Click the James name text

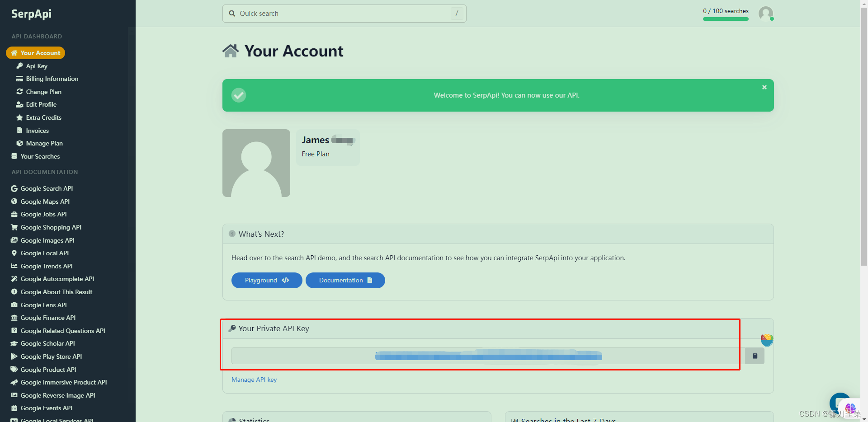click(x=315, y=140)
